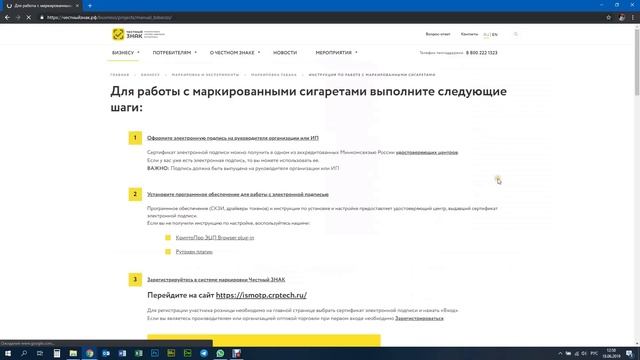Open the МЕРОПРИЯТИЯ dropdown menu
The image size is (640, 360).
tap(336, 53)
